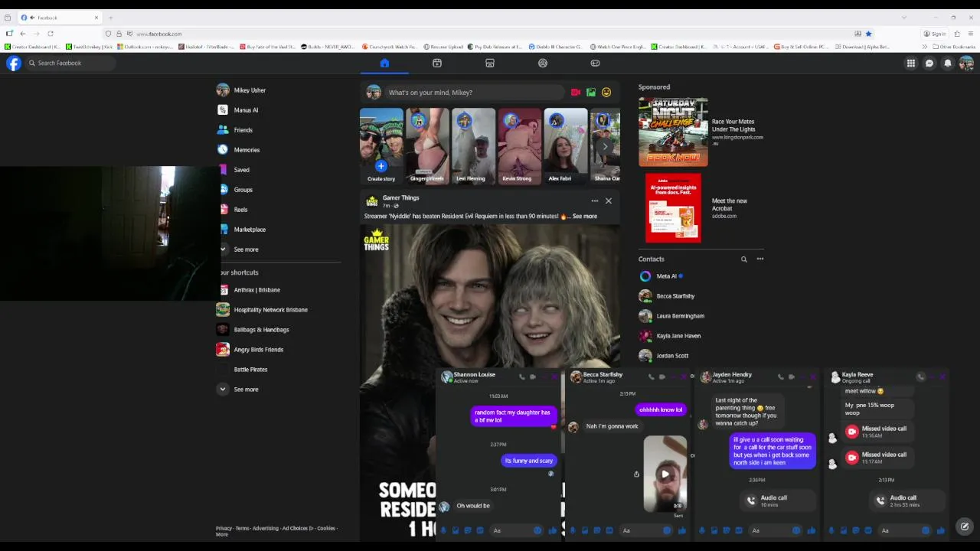Choose a GIF in Shannon Louise chat
This screenshot has width=980, height=551.
point(480,530)
